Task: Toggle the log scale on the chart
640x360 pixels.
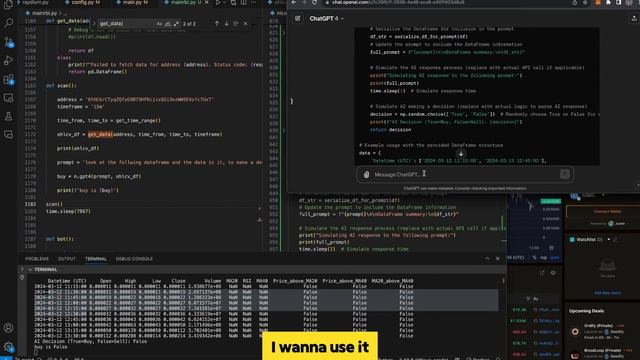Action: pyautogui.click(x=544, y=258)
